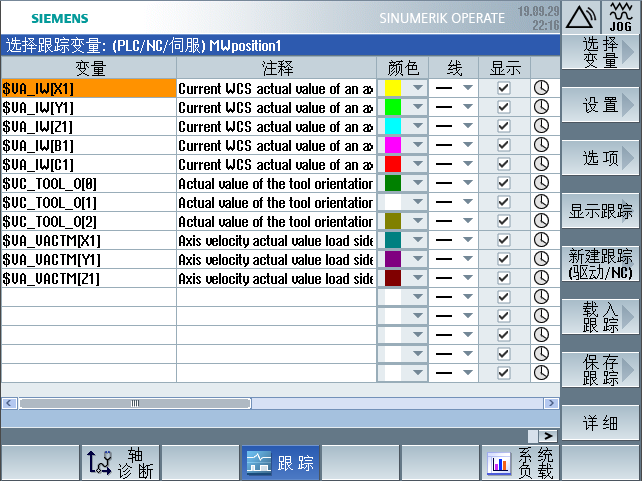Viewport: 642px width, 481px height.
Task: Click the 载入跟踪 softkey
Action: click(600, 316)
